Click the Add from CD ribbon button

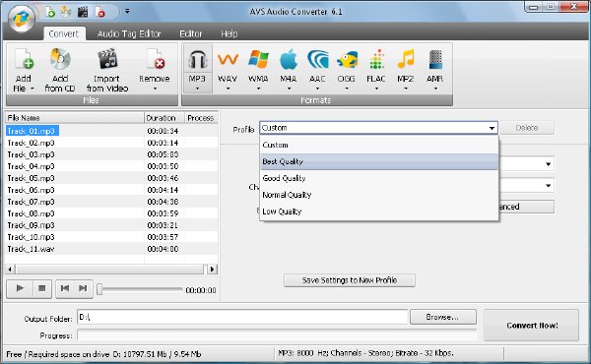[x=60, y=71]
